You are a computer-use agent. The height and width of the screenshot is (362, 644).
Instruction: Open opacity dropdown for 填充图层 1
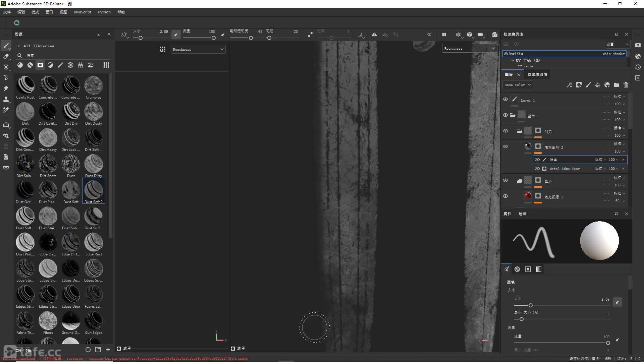click(620, 201)
